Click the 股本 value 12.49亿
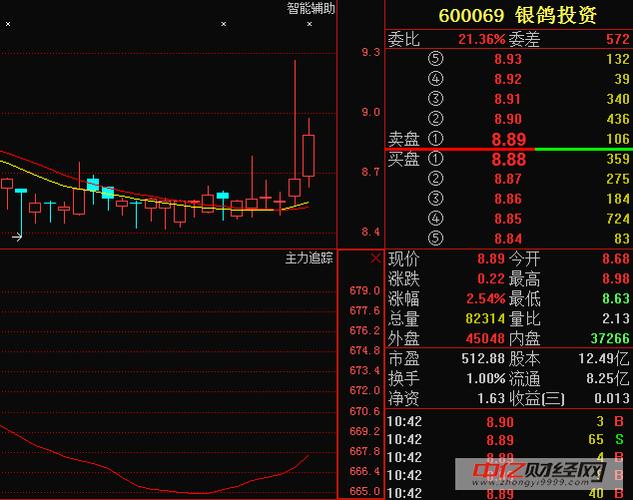Image resolution: width=633 pixels, height=500 pixels. tap(604, 358)
